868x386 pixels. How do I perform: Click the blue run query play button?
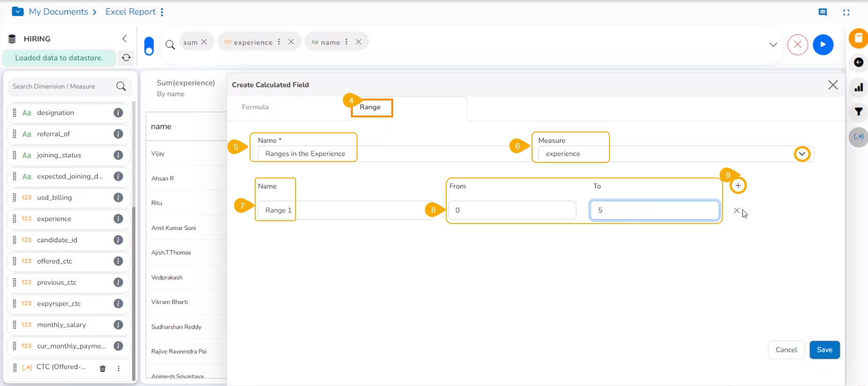(822, 45)
